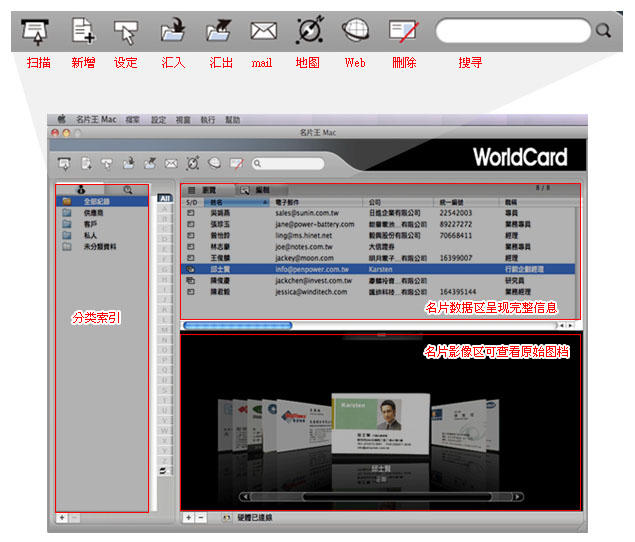Click Scan icon in enlarged toolbar
Viewport: 635px width, 542px height.
click(35, 31)
